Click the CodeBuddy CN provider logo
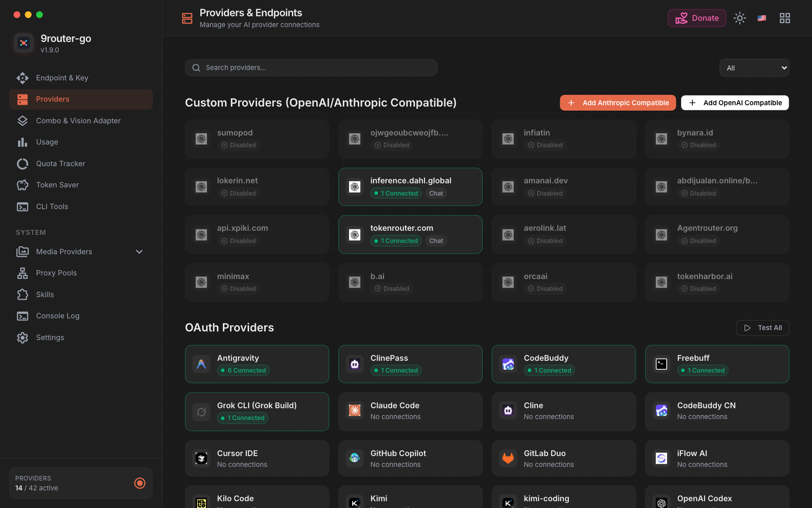 [x=661, y=410]
